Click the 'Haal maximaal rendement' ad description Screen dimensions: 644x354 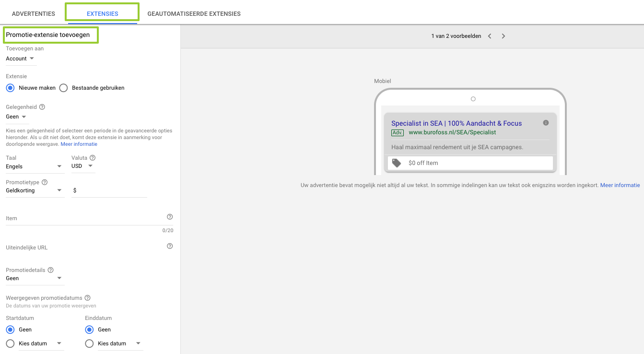coord(457,147)
